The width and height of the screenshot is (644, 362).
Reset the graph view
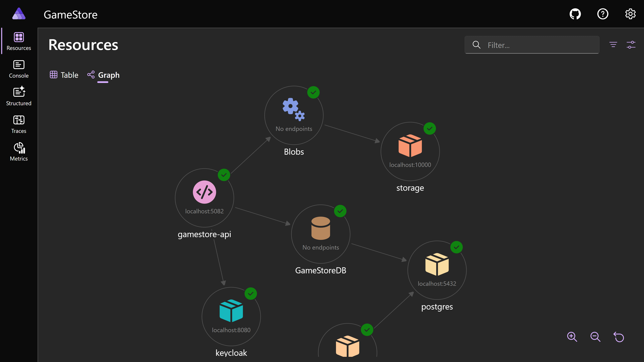pyautogui.click(x=619, y=337)
